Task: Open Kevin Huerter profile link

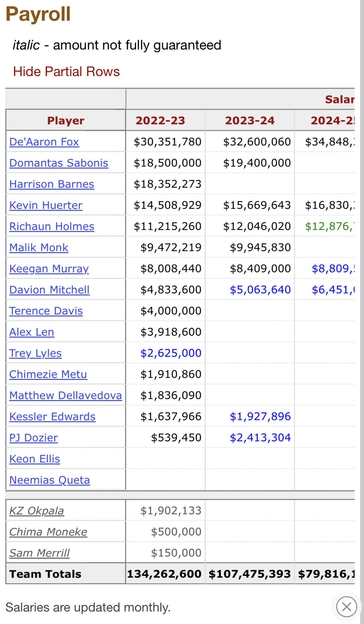Action: point(46,205)
